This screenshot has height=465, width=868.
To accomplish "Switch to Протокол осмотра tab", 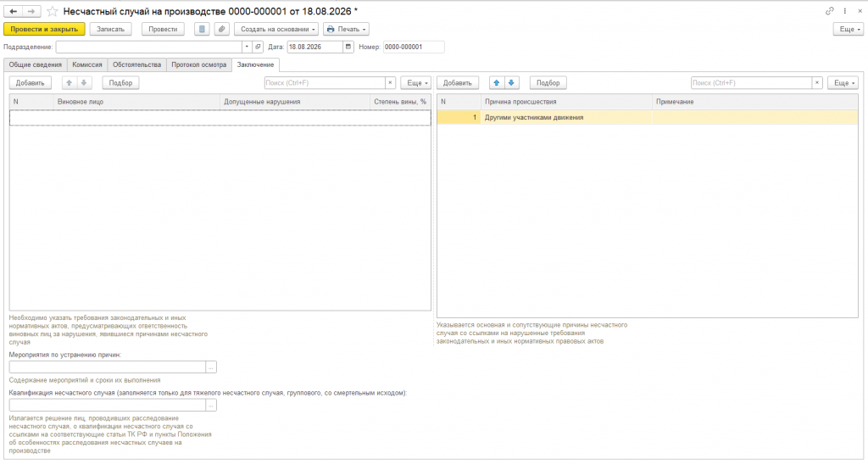I will [x=198, y=64].
